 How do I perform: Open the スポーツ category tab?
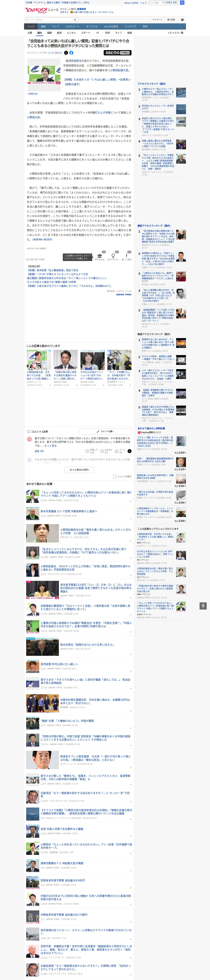(86, 33)
